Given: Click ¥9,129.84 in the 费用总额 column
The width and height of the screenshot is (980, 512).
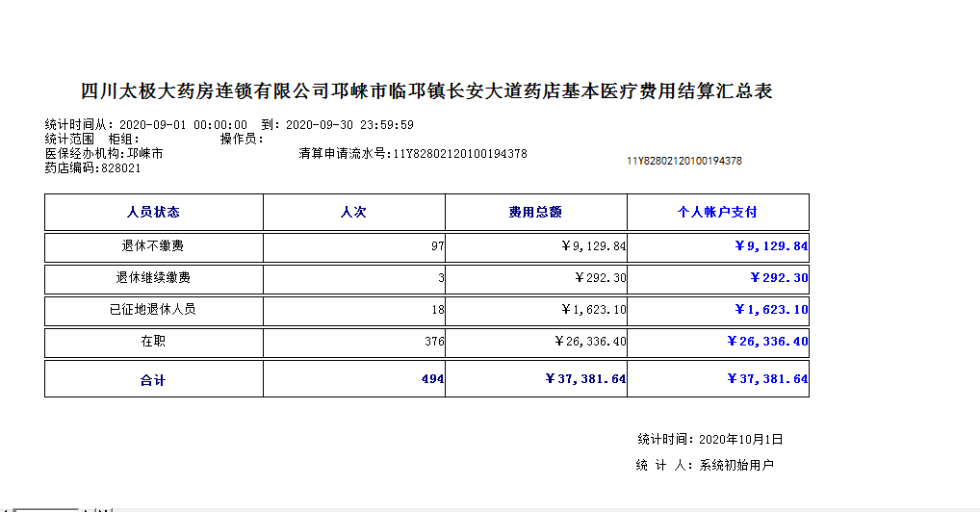Looking at the screenshot, I should click(594, 246).
